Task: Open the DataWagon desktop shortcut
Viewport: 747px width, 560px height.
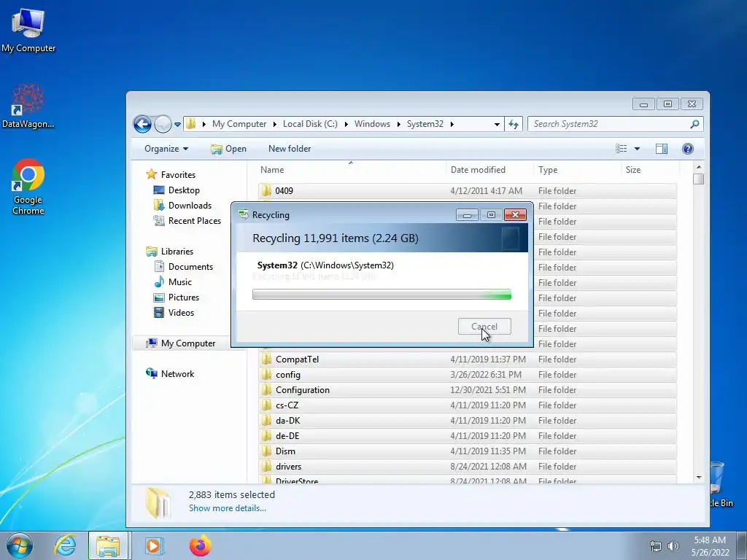Action: pos(28,106)
